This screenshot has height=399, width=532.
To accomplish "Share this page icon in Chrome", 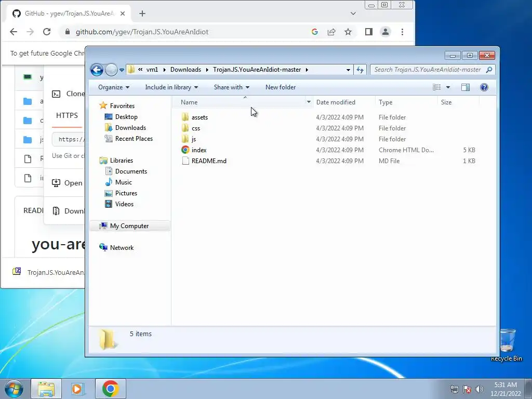I will pyautogui.click(x=331, y=32).
